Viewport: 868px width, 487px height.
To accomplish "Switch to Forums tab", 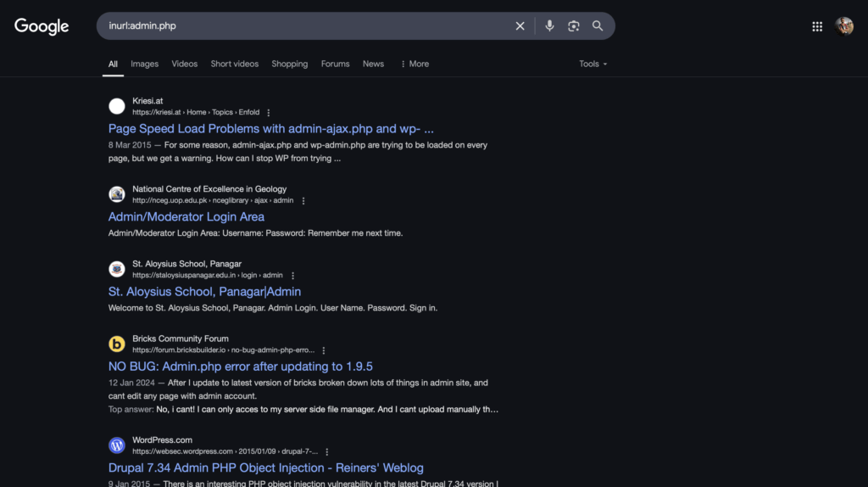I will pos(336,64).
